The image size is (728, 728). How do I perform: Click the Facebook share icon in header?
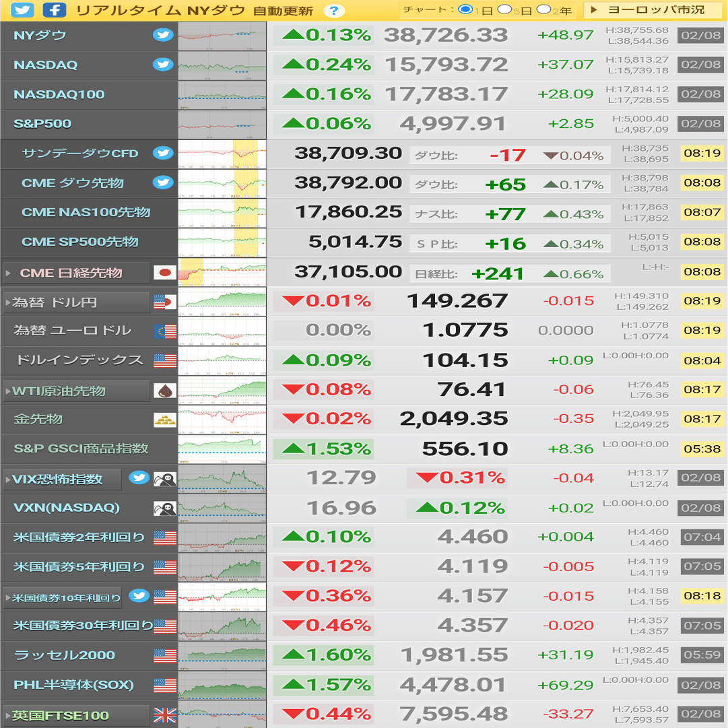pyautogui.click(x=55, y=9)
